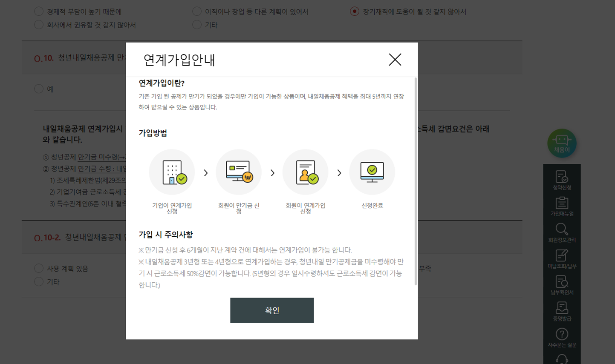The width and height of the screenshot is (615, 364).
Task: Confirm with the 확인 button
Action: pyautogui.click(x=272, y=310)
